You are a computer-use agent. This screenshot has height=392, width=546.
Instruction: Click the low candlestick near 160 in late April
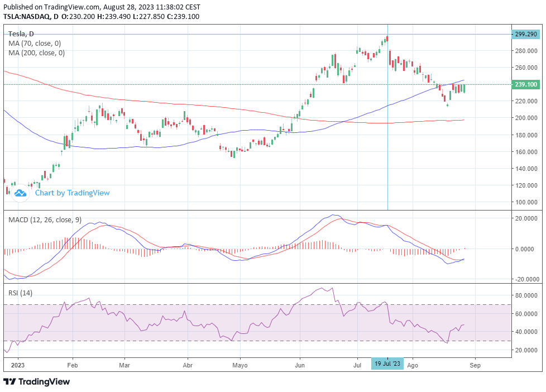[234, 154]
